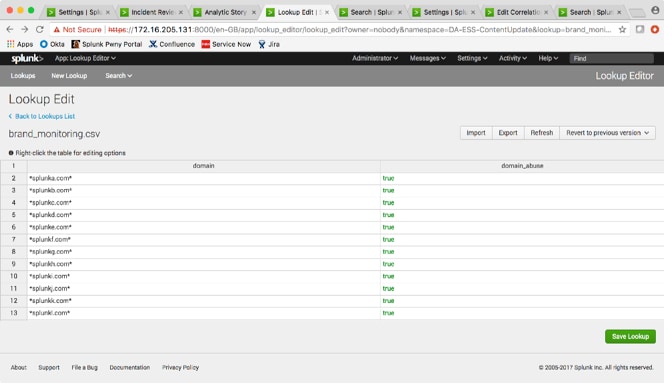Click the browser forward arrow
Image resolution: width=664 pixels, height=383 pixels.
click(x=25, y=29)
